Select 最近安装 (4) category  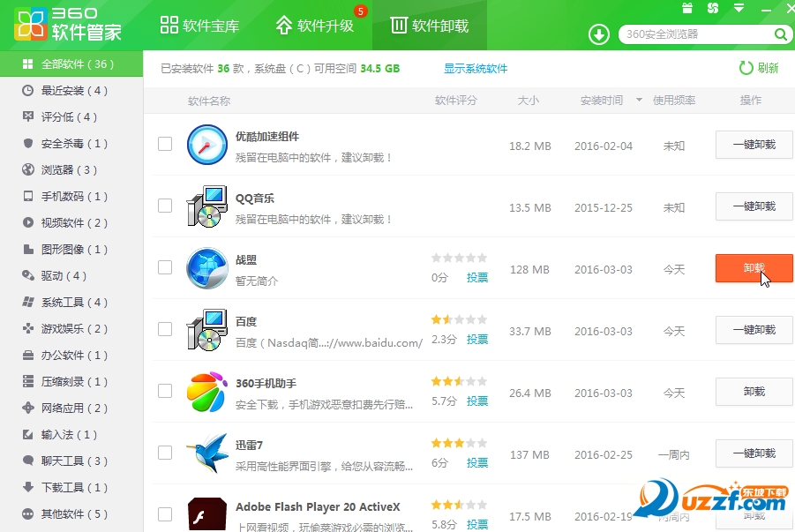(71, 90)
